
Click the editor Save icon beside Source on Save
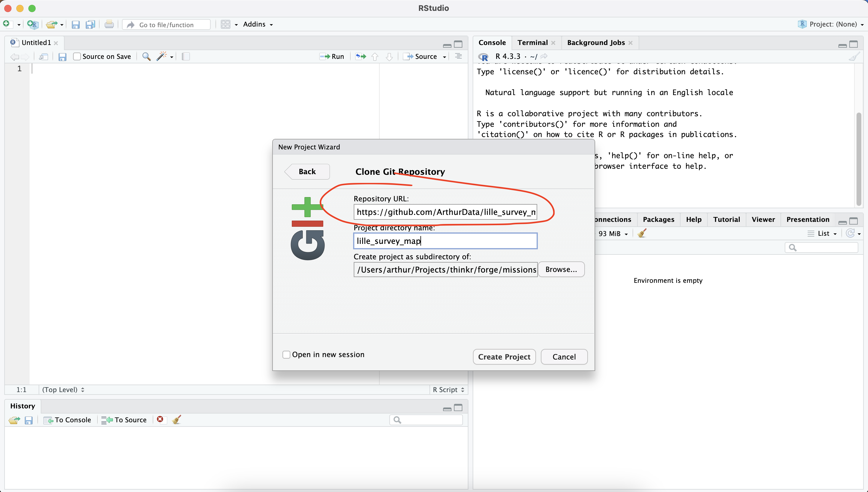point(62,57)
